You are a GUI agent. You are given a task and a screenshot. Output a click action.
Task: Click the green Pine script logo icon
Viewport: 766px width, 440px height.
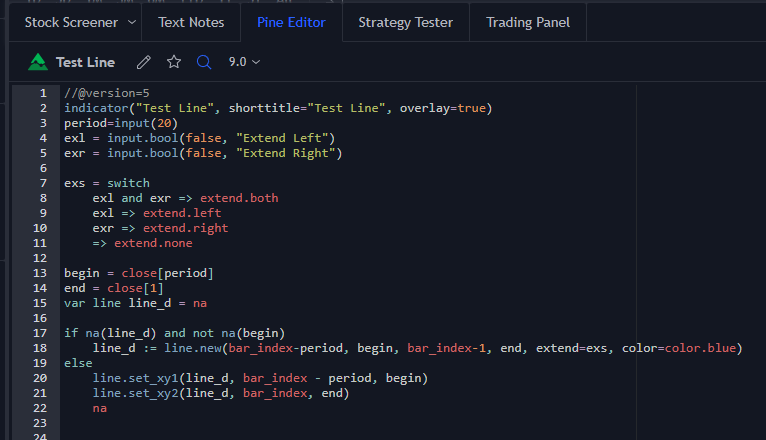pos(38,62)
